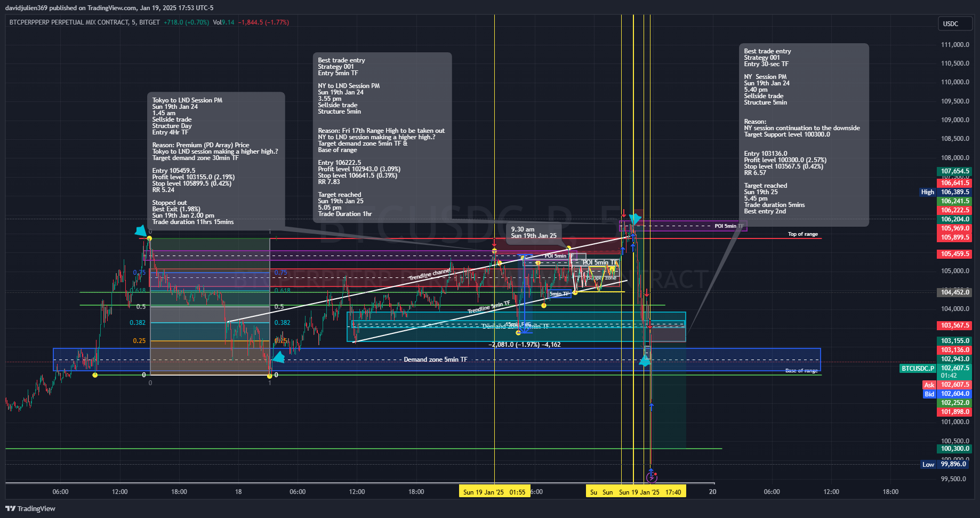
Task: Click the 109,000.0 price axis label
Action: [x=955, y=120]
